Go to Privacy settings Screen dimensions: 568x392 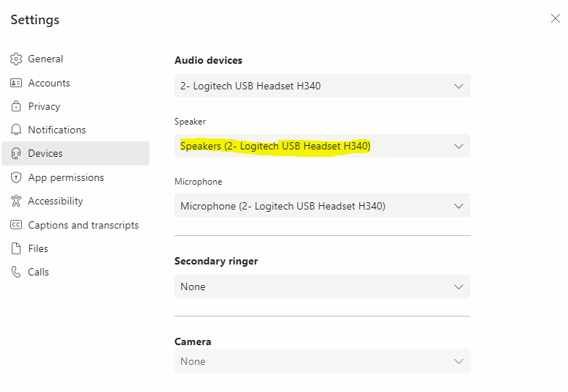click(75, 106)
